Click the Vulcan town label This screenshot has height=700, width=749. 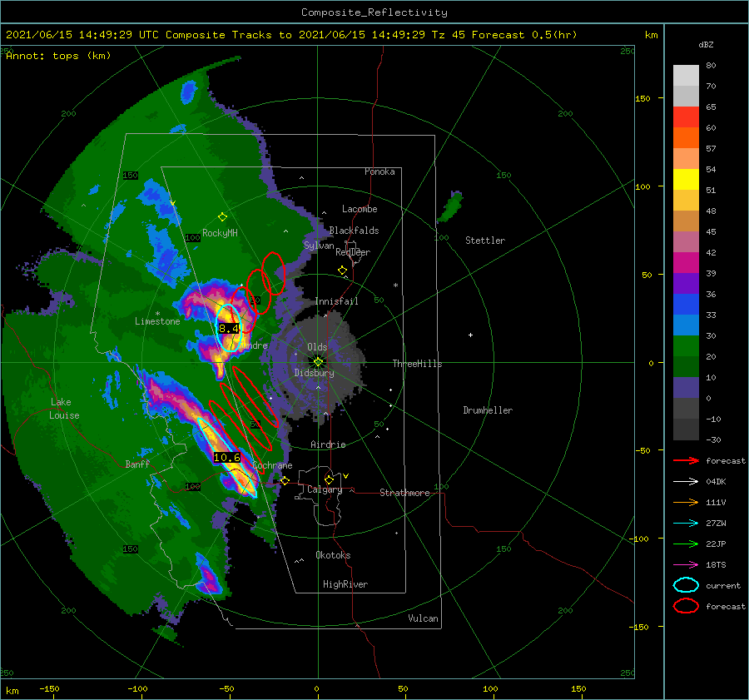coord(423,618)
